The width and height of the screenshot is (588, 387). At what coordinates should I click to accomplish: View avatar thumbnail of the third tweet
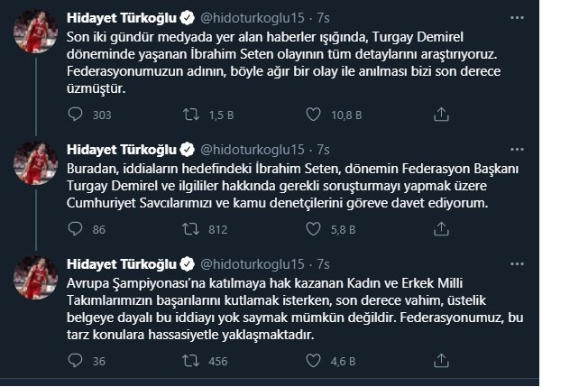click(x=36, y=278)
